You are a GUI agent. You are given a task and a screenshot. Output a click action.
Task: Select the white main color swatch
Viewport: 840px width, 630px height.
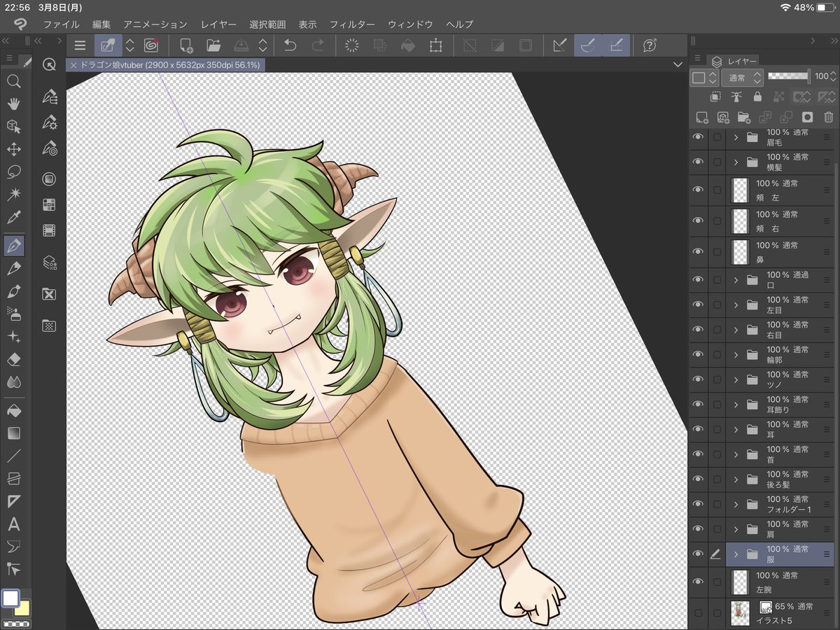[10, 598]
